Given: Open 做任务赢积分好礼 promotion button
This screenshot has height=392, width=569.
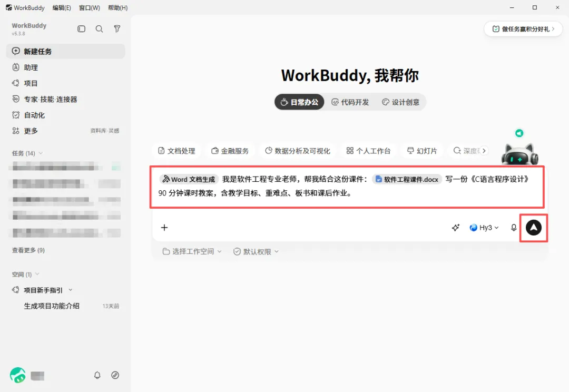Looking at the screenshot, I should pyautogui.click(x=523, y=28).
